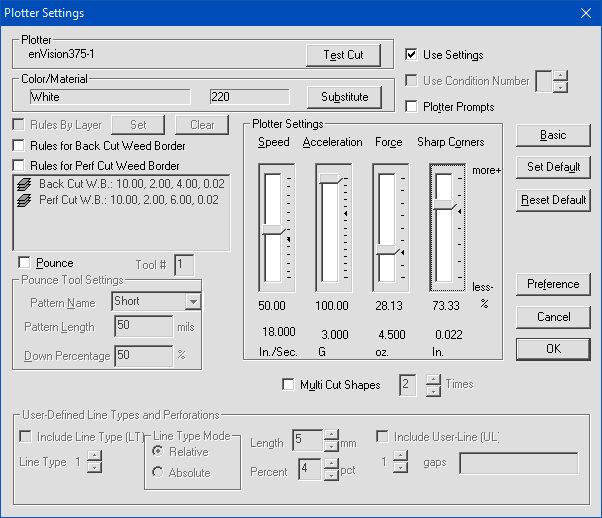Screen dimensions: 602x518
Task: Click the enVision375-1 plotter name
Action: tap(61, 54)
